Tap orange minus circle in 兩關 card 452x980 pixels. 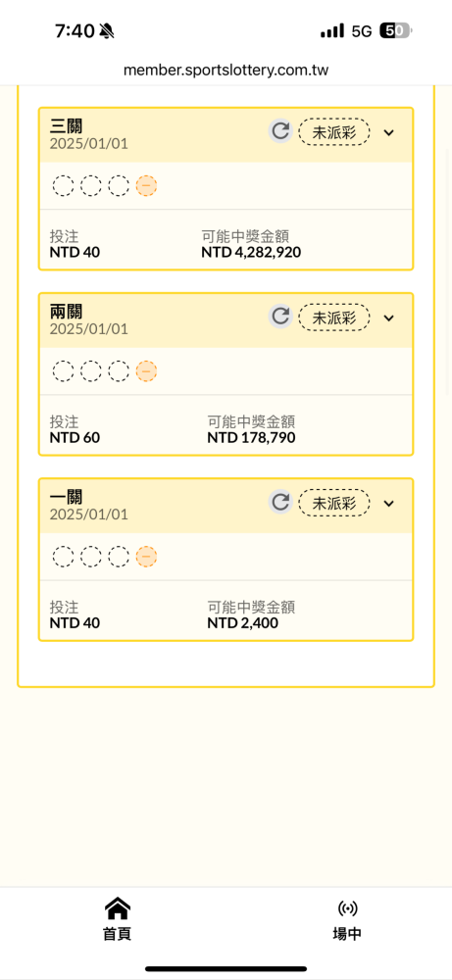146,371
